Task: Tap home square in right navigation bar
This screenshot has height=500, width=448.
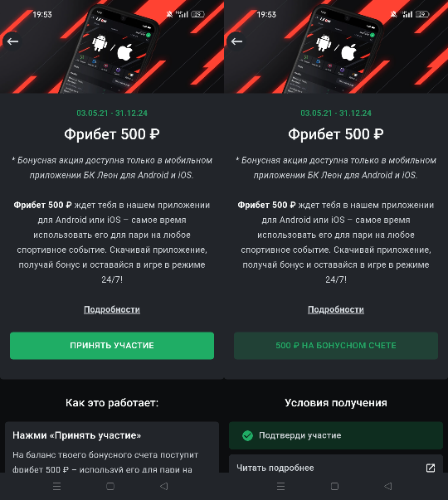Action: click(335, 486)
